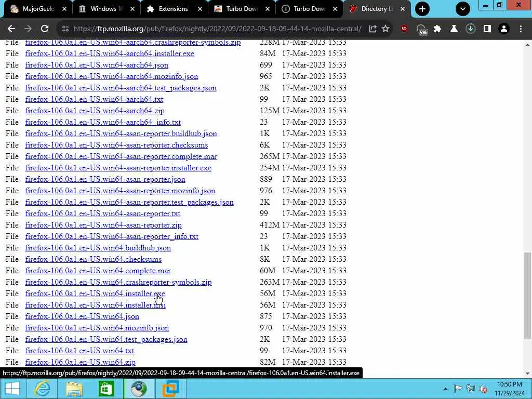Open firefox-106.0a1.en-US.win64-aarch64.installer.exe link
This screenshot has height=399, width=532.
pyautogui.click(x=110, y=54)
